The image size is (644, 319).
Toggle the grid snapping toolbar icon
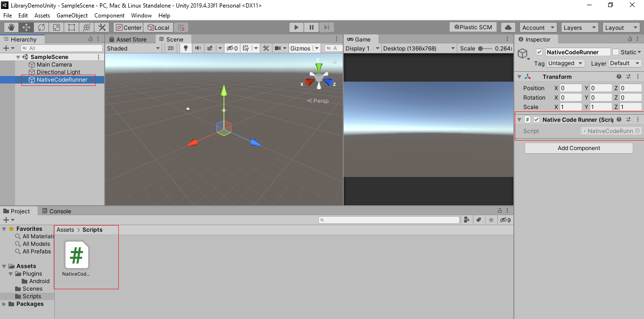point(182,27)
